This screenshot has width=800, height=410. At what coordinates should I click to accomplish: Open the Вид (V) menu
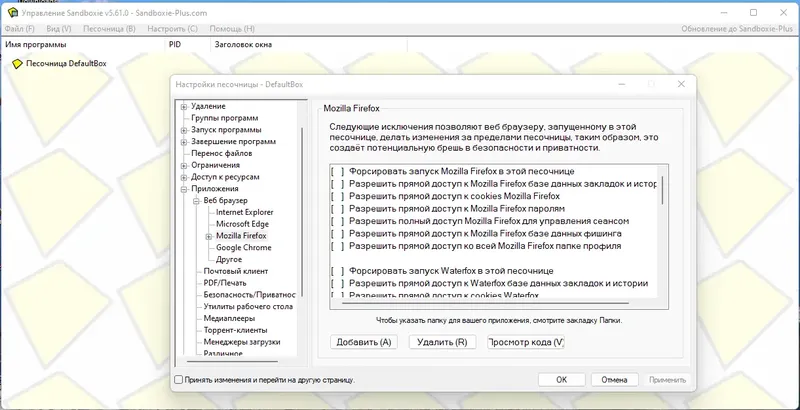click(59, 29)
